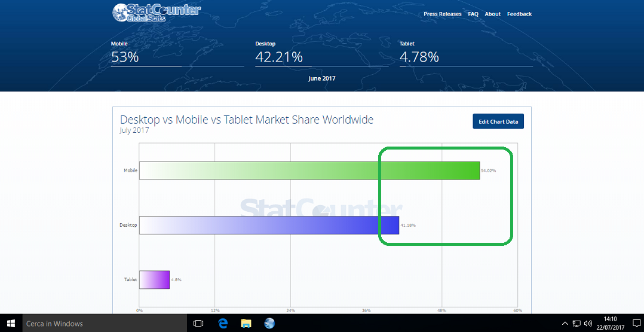Click the green Mobile bar in chart
Screen dimensions: 644x332
click(309, 170)
